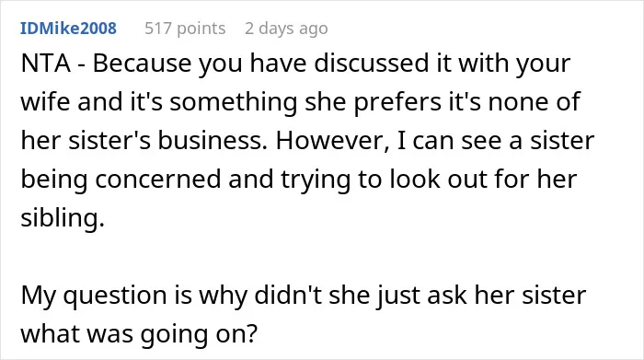Click the NTA verdict at the comment start
This screenshot has width=644, height=360.
[x=46, y=64]
